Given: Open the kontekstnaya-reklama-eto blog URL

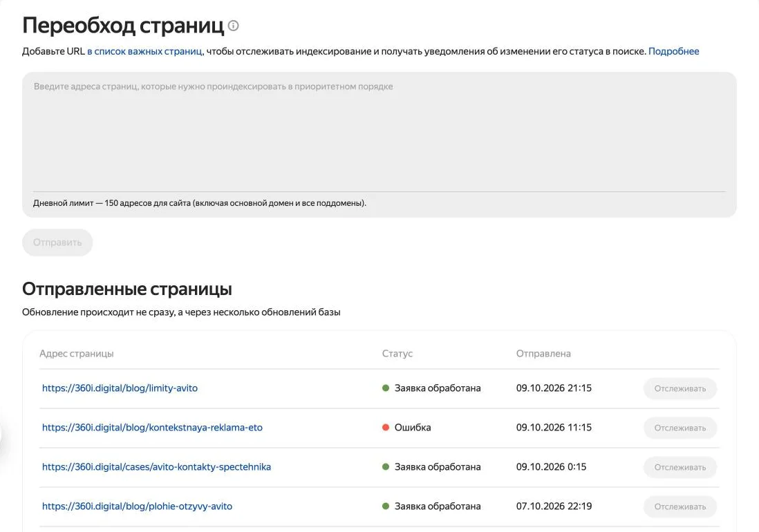Looking at the screenshot, I should click(x=152, y=428).
